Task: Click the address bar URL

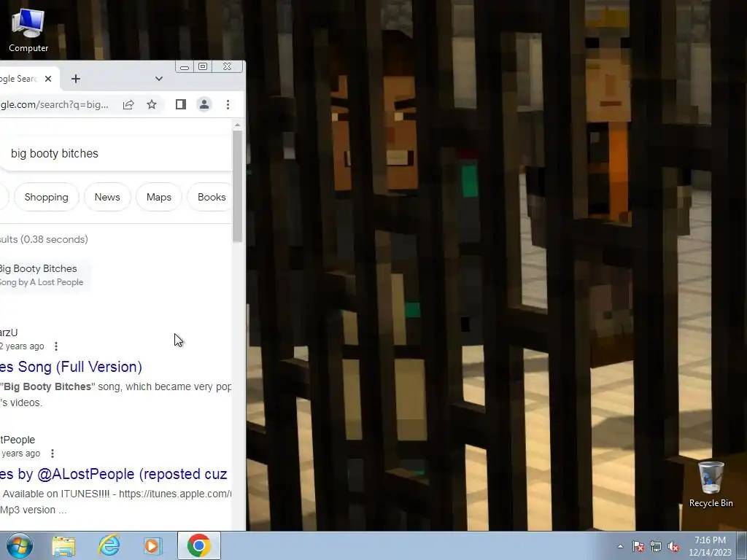Action: tap(54, 104)
